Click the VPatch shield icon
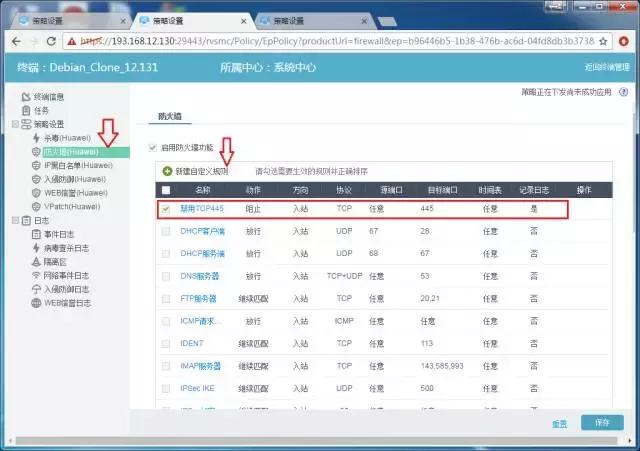Viewport: 640px width, 451px height. tap(36, 207)
